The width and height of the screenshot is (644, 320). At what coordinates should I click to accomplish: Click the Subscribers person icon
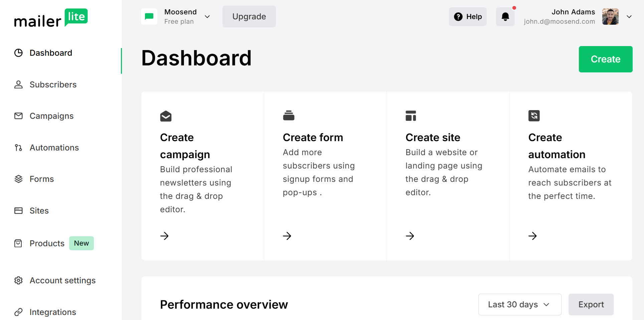point(18,84)
